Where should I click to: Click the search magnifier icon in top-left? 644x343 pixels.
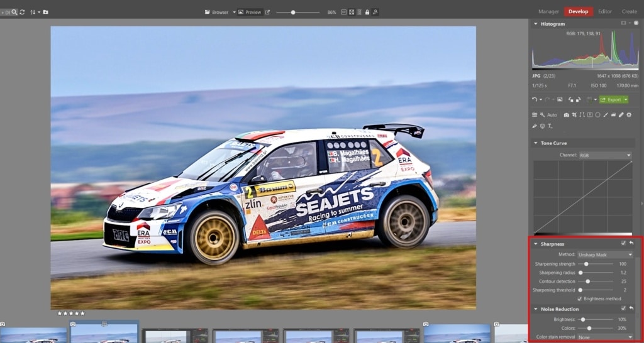tap(14, 13)
